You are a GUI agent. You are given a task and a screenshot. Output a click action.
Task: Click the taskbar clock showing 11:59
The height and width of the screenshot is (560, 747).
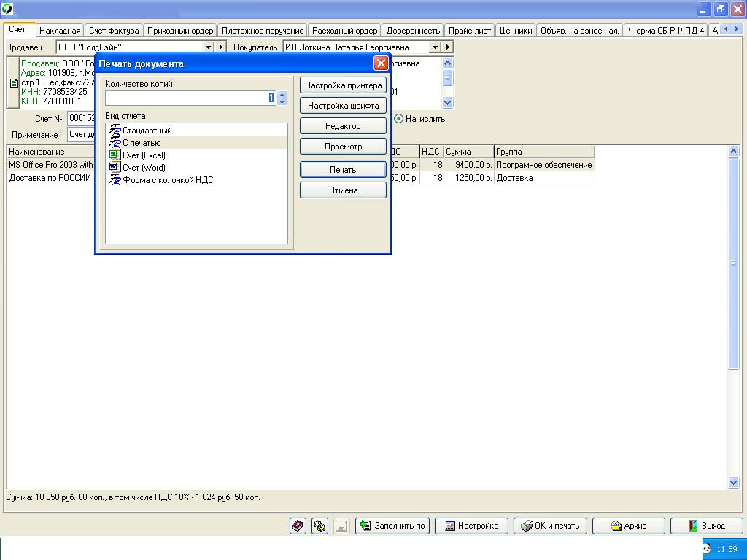click(x=727, y=549)
